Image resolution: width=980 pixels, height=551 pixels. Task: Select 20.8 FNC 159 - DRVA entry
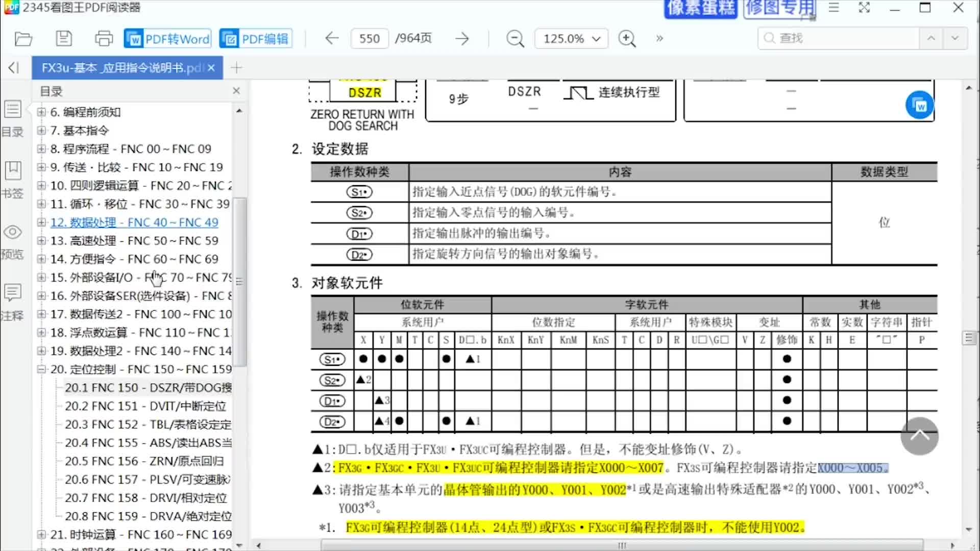pos(148,516)
